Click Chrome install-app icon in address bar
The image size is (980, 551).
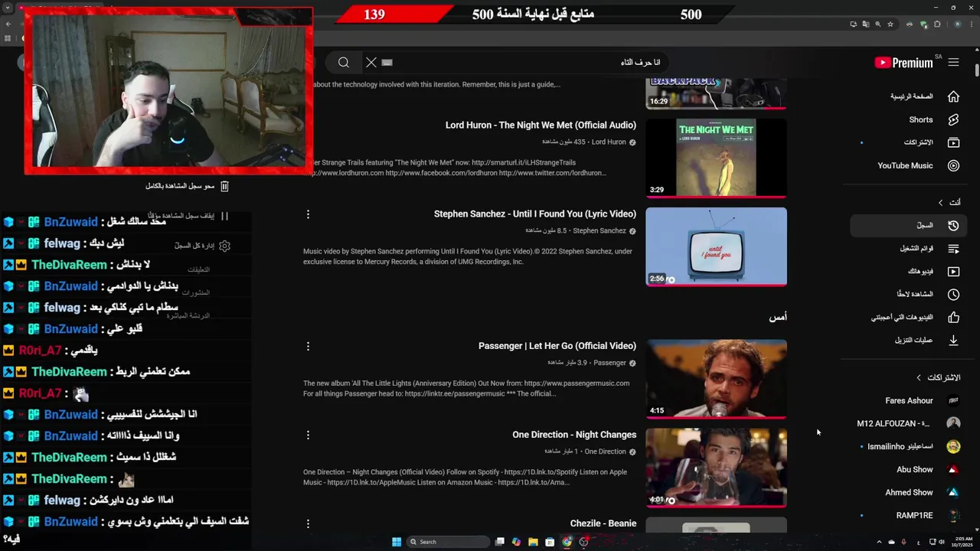(853, 24)
